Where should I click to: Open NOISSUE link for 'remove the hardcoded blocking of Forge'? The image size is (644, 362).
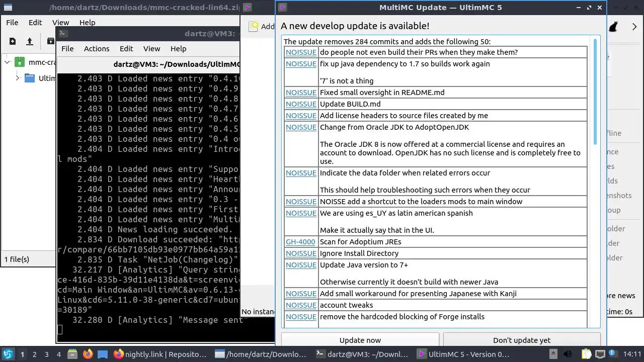pos(301,317)
